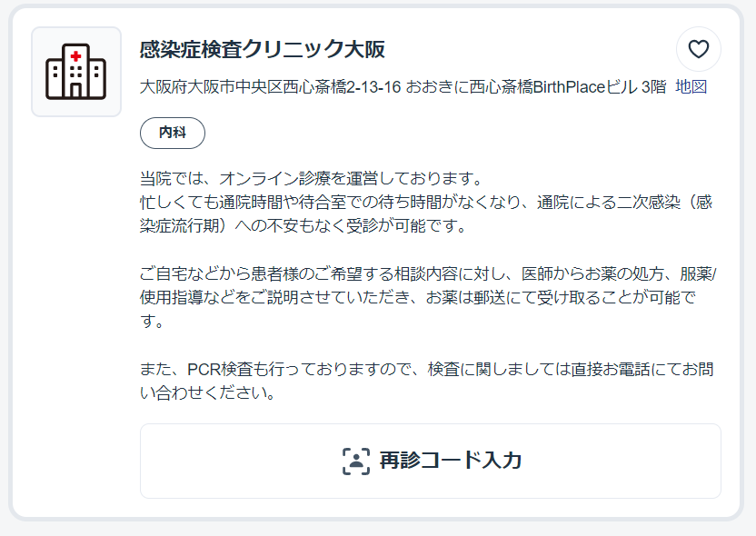
Task: Click the hospital building icon
Action: (76, 72)
